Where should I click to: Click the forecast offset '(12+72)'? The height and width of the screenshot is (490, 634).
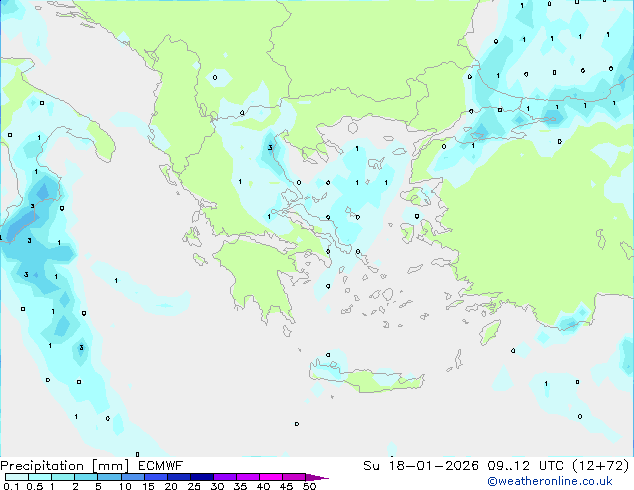pos(601,466)
